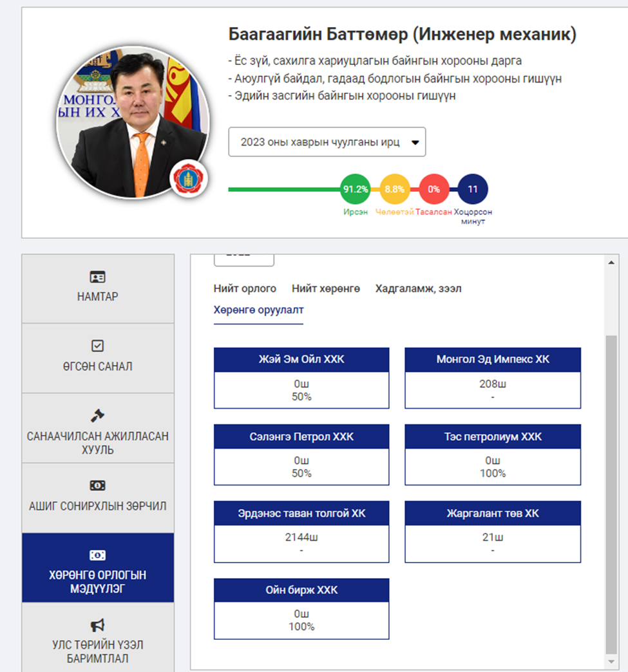The image size is (628, 672).
Task: Click the money icon above АШИГ СОНИРХЛЫН ЗӨРЧИЛ
Action: [97, 485]
